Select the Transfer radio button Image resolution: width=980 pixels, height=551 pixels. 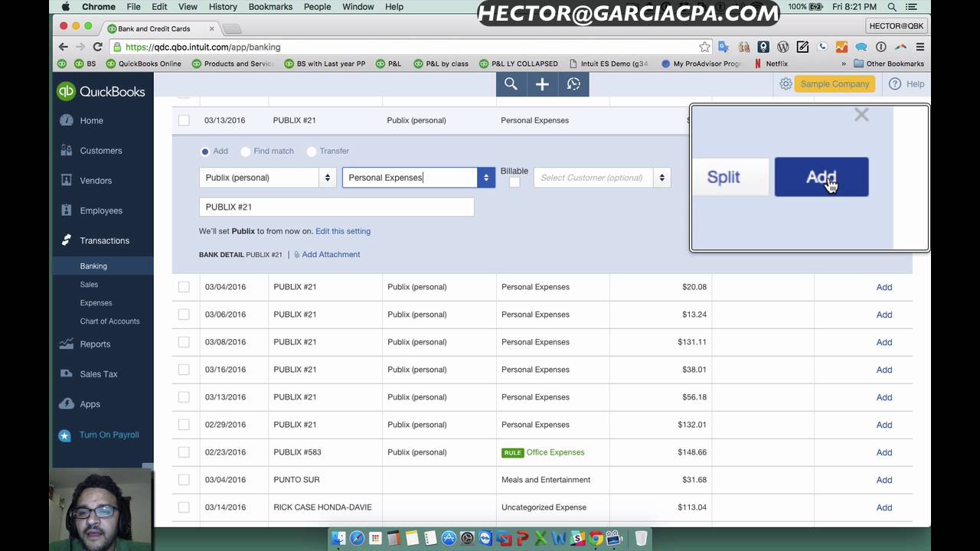click(x=312, y=152)
